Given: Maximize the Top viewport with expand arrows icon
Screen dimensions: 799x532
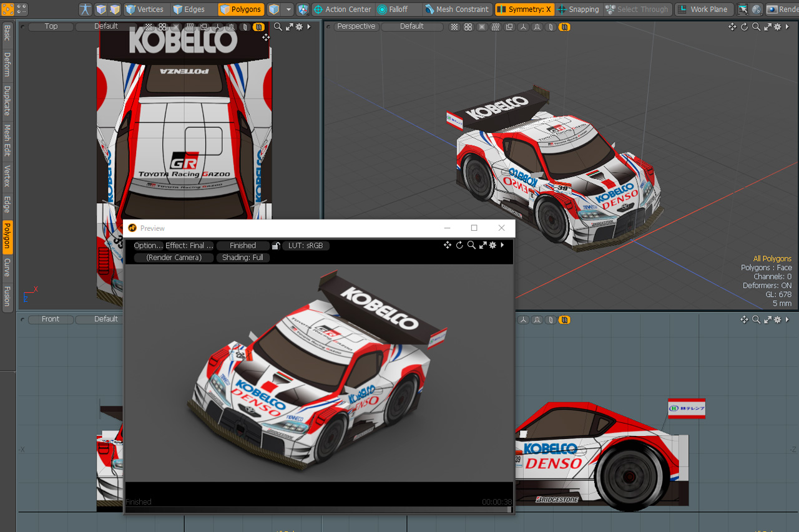Looking at the screenshot, I should 290,27.
